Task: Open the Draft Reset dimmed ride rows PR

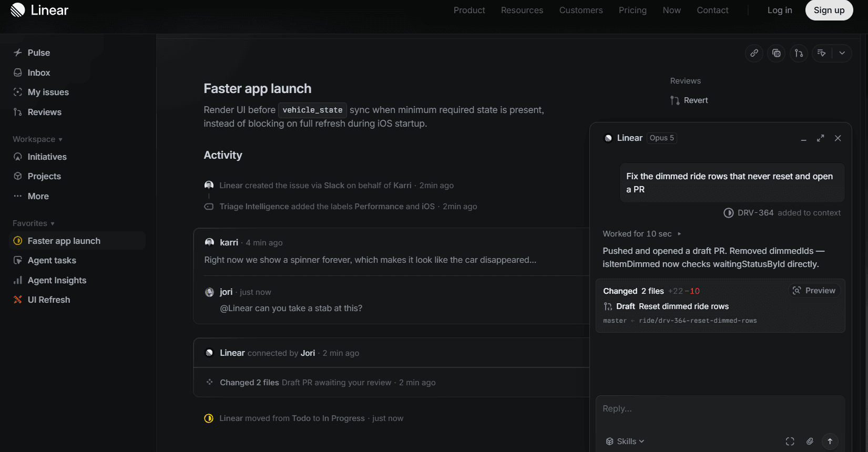Action: tap(672, 306)
